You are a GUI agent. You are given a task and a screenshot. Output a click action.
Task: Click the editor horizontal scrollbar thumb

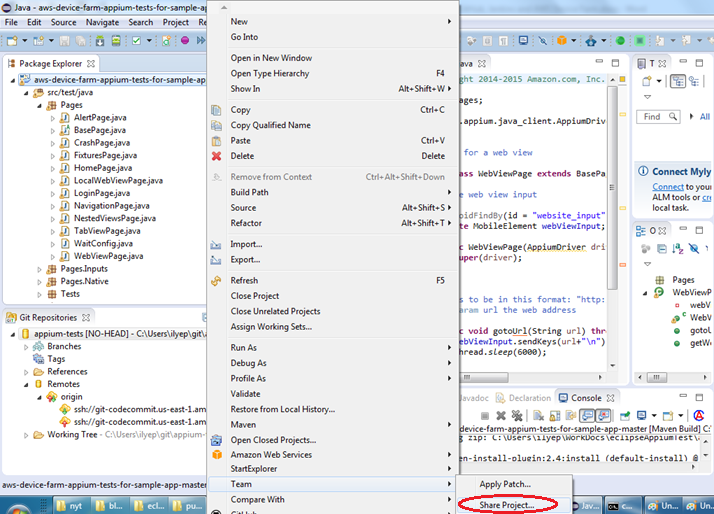tap(485, 377)
